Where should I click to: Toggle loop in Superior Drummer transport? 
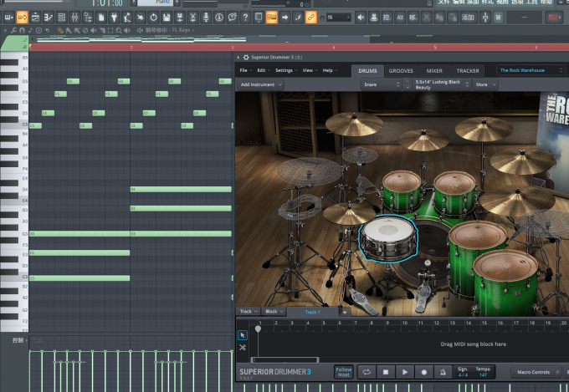point(367,372)
